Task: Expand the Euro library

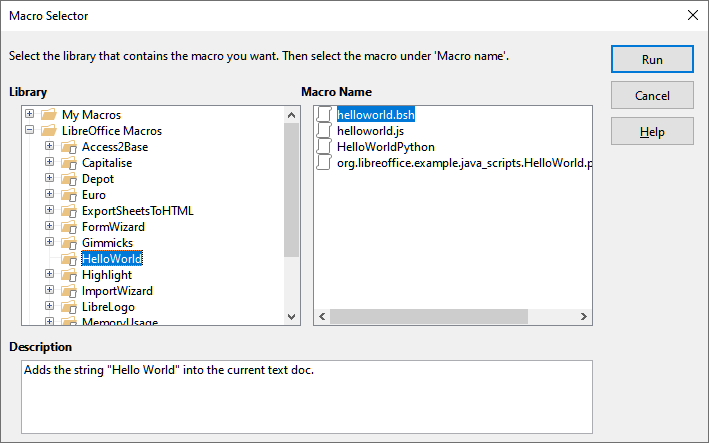Action: [x=49, y=194]
